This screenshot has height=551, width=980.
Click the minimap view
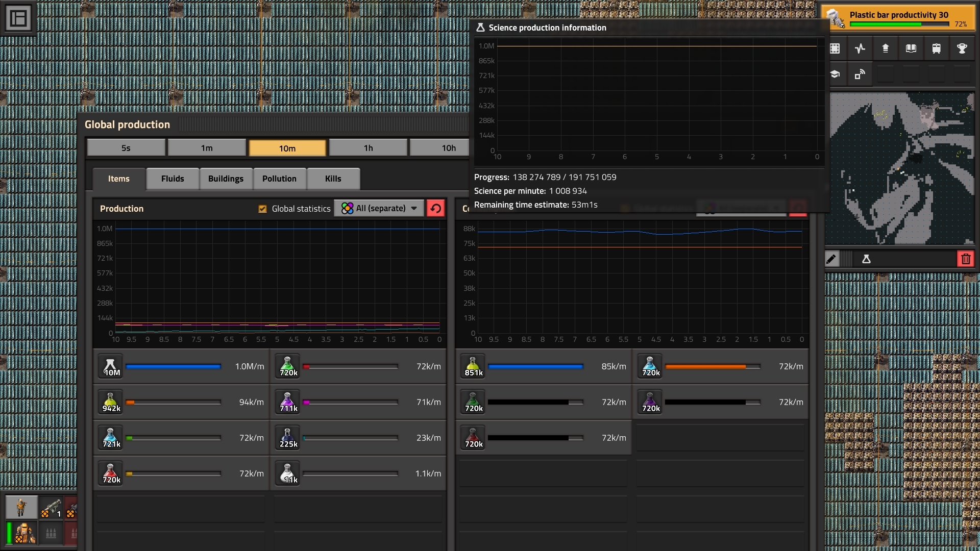(x=899, y=168)
